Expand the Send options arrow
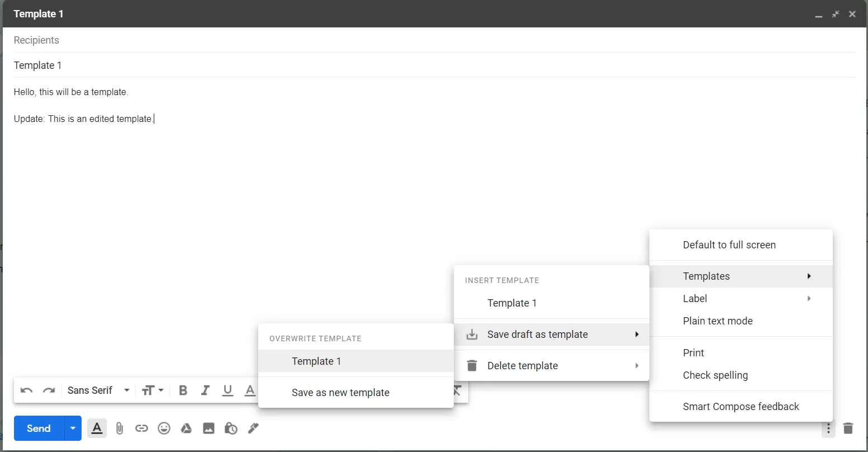This screenshot has height=452, width=868. [73, 429]
